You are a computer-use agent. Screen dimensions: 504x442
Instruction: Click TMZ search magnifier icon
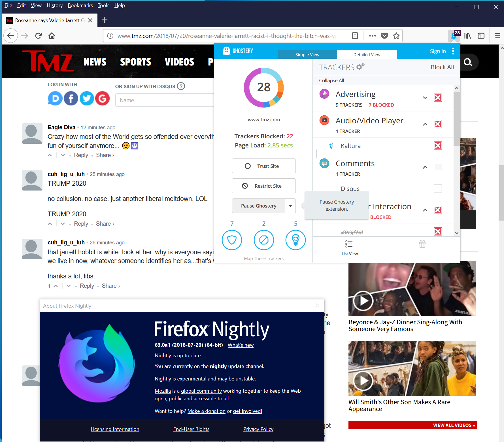click(x=468, y=62)
